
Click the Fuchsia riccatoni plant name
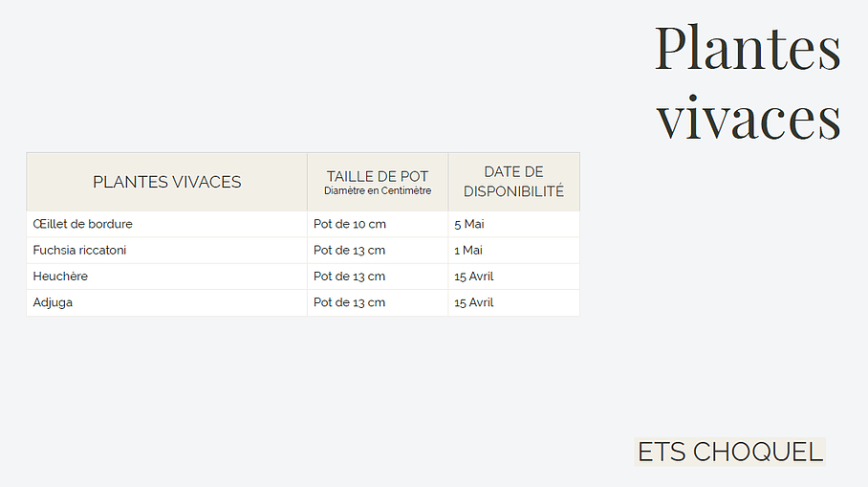coord(79,251)
